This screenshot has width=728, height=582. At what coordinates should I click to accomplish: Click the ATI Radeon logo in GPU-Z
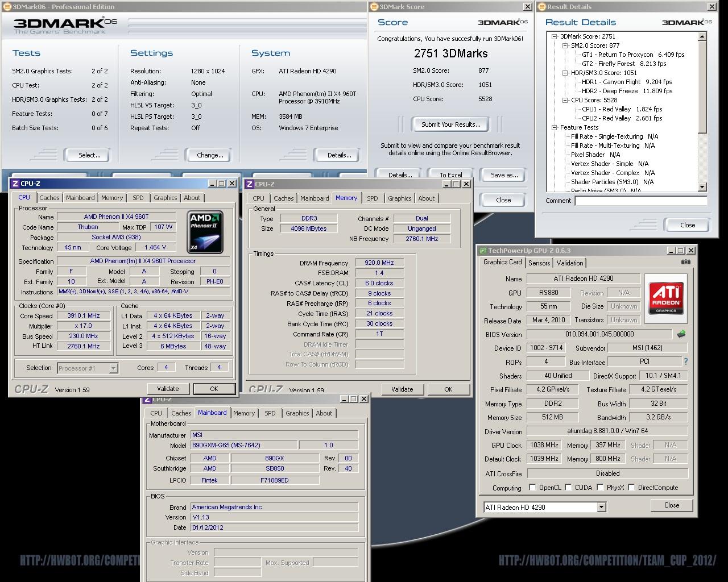(x=665, y=298)
